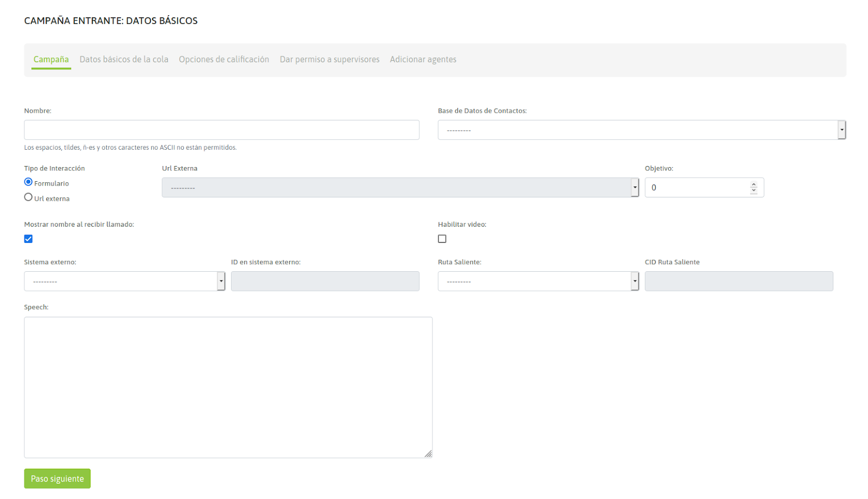Select the Adicionar agentes tab
This screenshot has width=868, height=499.
(423, 59)
